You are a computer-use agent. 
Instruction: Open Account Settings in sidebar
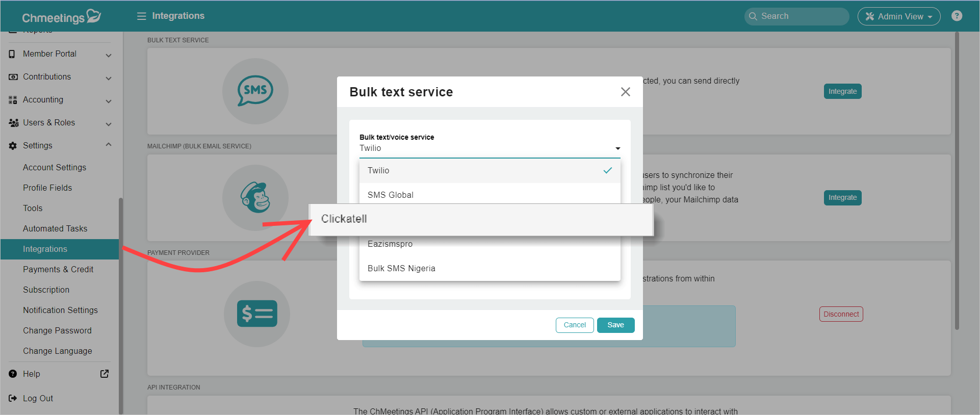(55, 168)
